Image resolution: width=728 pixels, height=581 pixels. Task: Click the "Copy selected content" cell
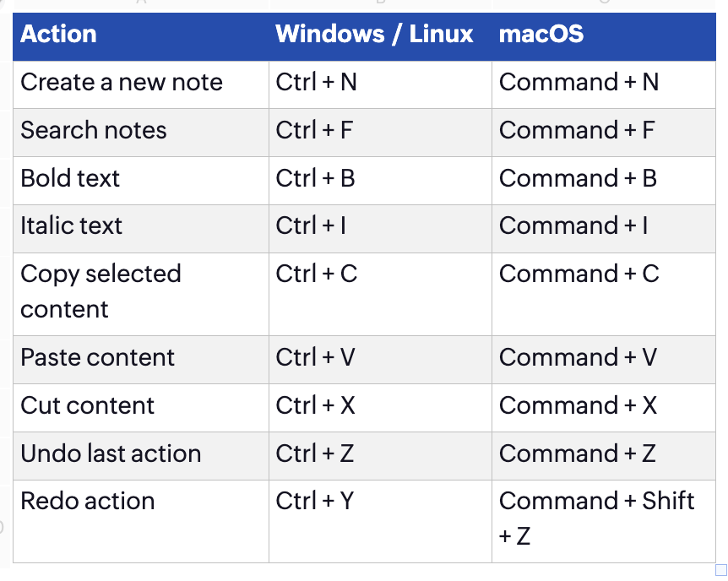[x=101, y=291]
